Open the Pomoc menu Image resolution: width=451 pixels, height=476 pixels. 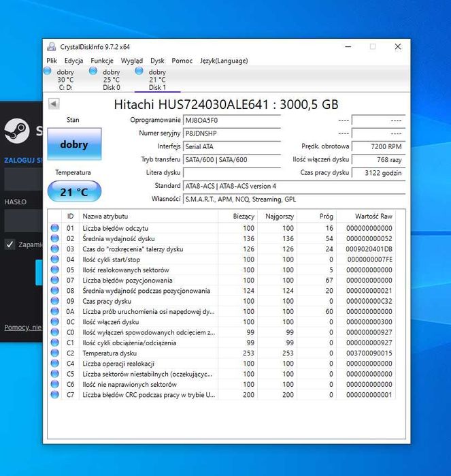click(182, 61)
